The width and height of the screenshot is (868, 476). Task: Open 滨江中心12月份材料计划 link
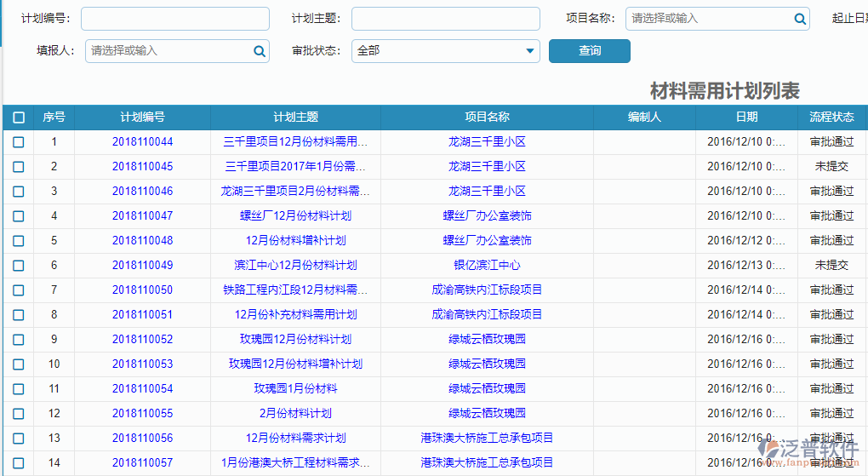point(295,266)
